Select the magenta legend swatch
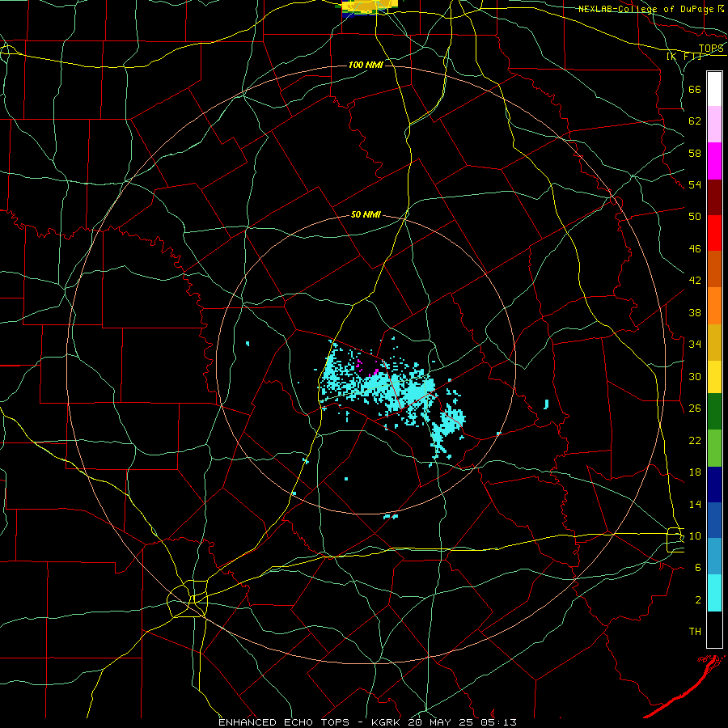This screenshot has height=728, width=728. 714,161
